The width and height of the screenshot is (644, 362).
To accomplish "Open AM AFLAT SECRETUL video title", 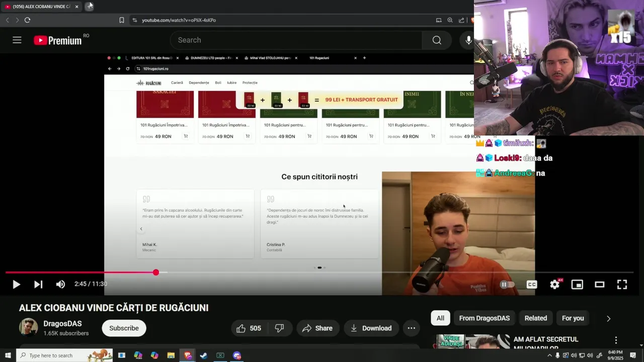I will click(x=546, y=343).
